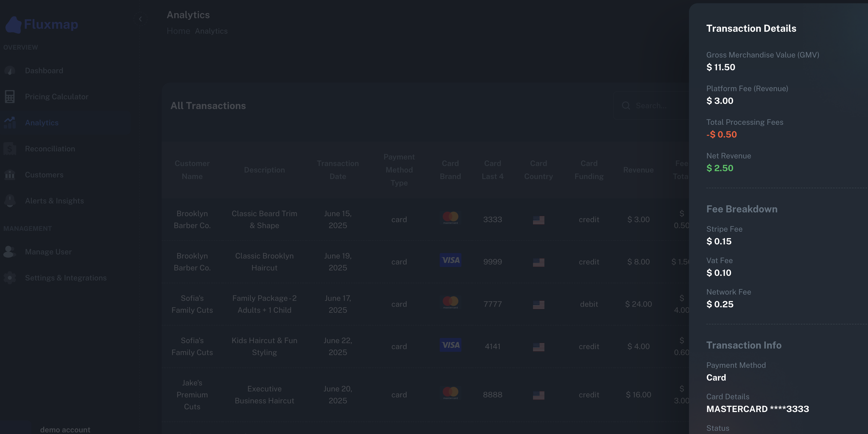Select the Pricing Calculator sidebar icon
This screenshot has width=868, height=434.
(10, 97)
